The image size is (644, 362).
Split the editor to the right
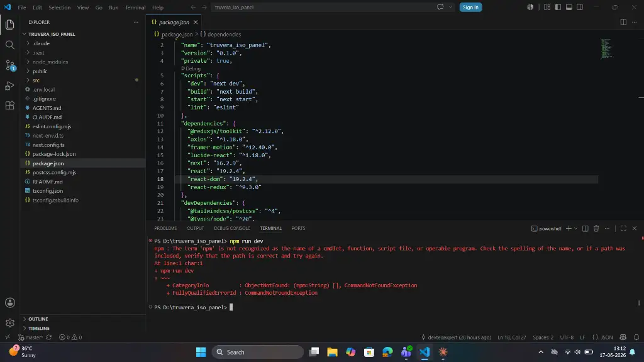pyautogui.click(x=623, y=22)
